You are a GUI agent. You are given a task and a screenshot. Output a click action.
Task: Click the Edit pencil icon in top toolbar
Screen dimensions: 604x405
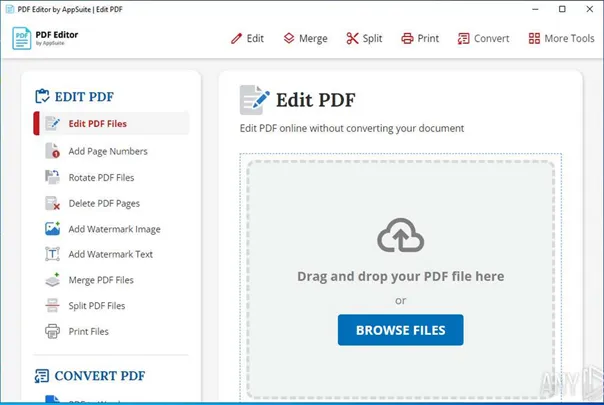click(x=236, y=39)
